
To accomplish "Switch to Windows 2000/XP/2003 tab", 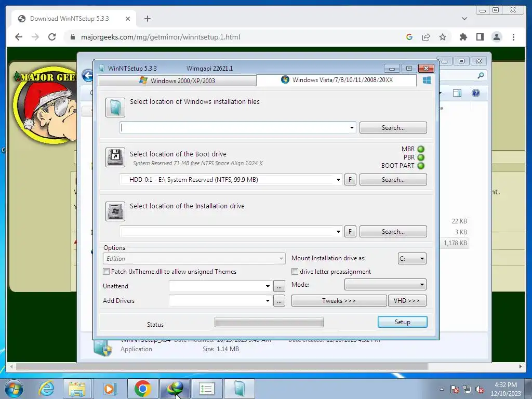I will click(x=177, y=81).
